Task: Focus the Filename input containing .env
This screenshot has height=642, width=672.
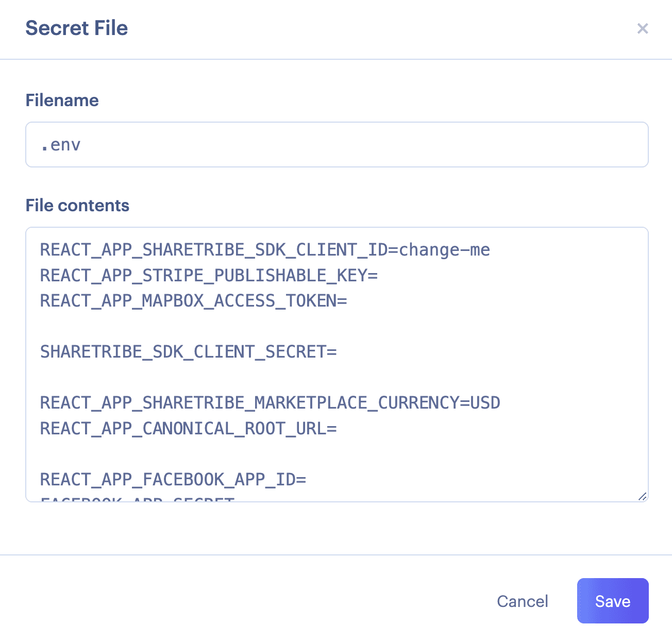Action: click(337, 145)
